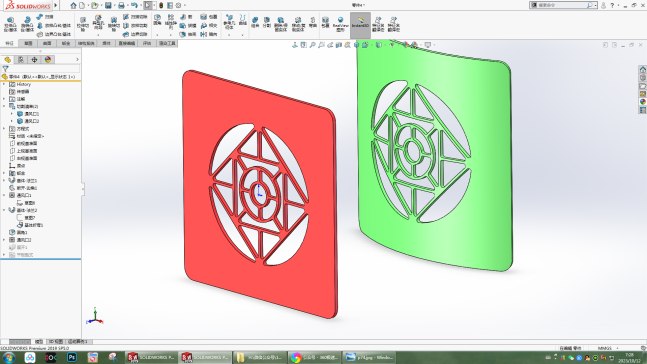
Task: Open the search box dropdown arrow
Action: coord(595,5)
